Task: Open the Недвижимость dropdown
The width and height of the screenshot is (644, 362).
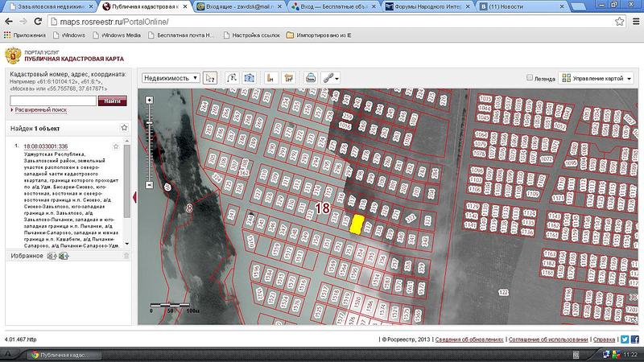Action: tap(171, 78)
